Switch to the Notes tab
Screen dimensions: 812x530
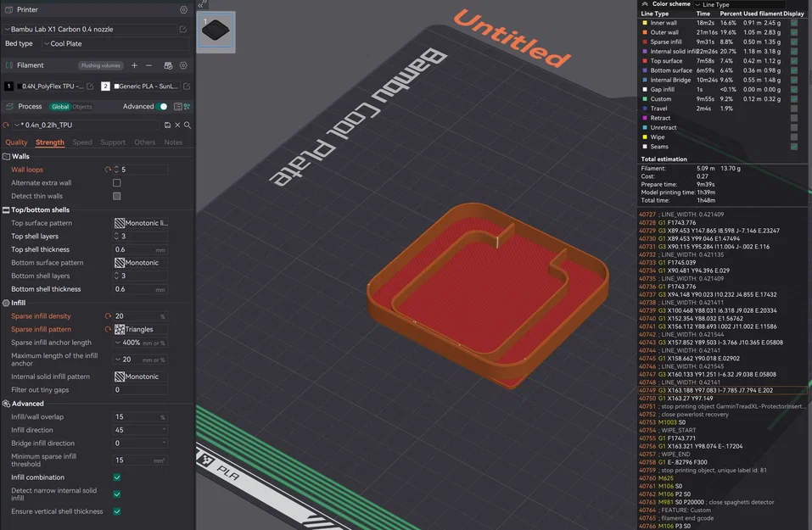173,142
